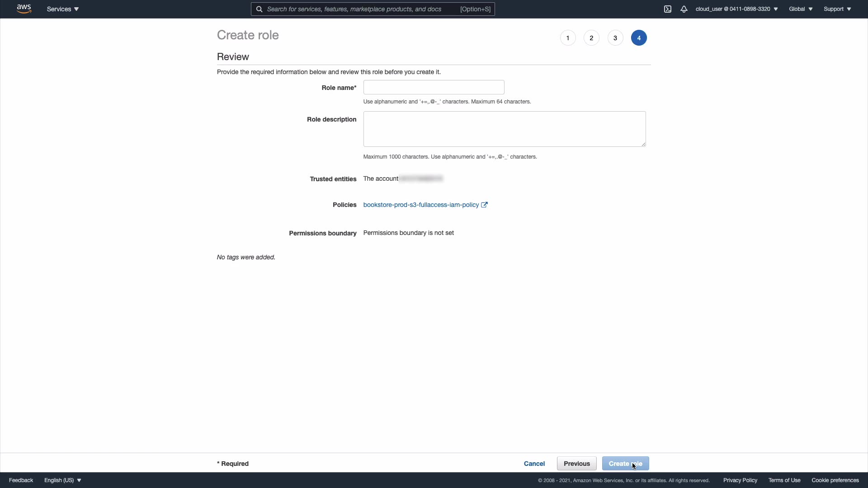Open the CloudShell terminal icon
Viewport: 868px width, 488px height.
tap(668, 9)
